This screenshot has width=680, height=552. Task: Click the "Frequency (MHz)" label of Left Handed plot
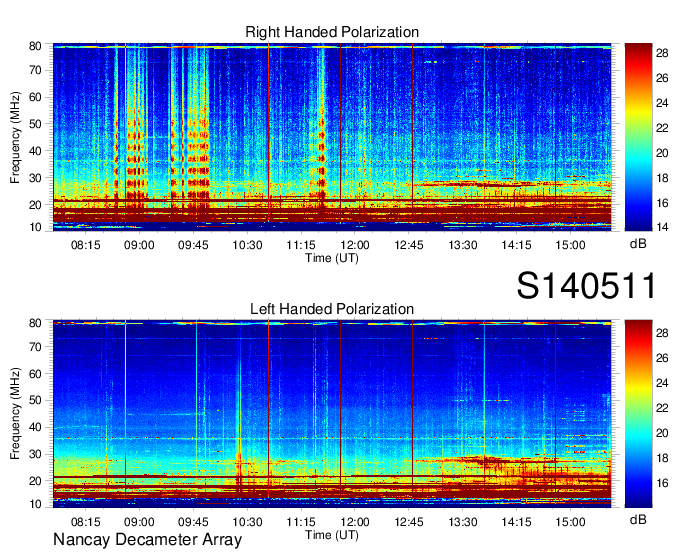(x=15, y=414)
